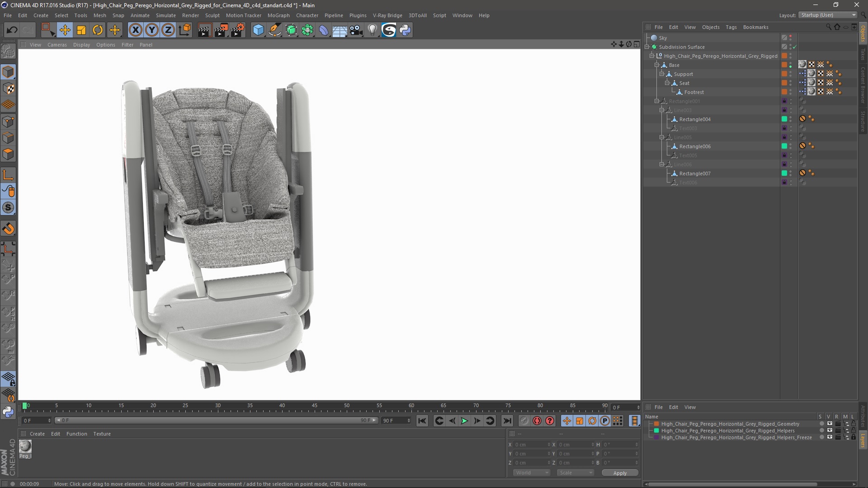Image resolution: width=868 pixels, height=488 pixels.
Task: Open the Layout dropdown Startup (User)
Action: tap(828, 15)
